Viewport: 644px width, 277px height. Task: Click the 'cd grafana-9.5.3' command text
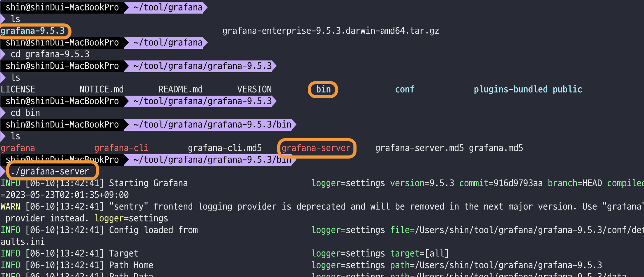50,54
